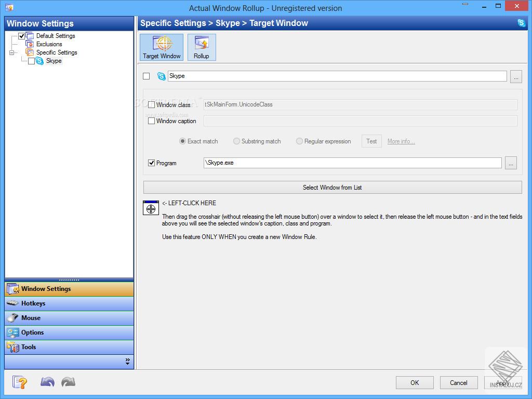Switch to the Mouse section
The width and height of the screenshot is (532, 399).
(69, 318)
